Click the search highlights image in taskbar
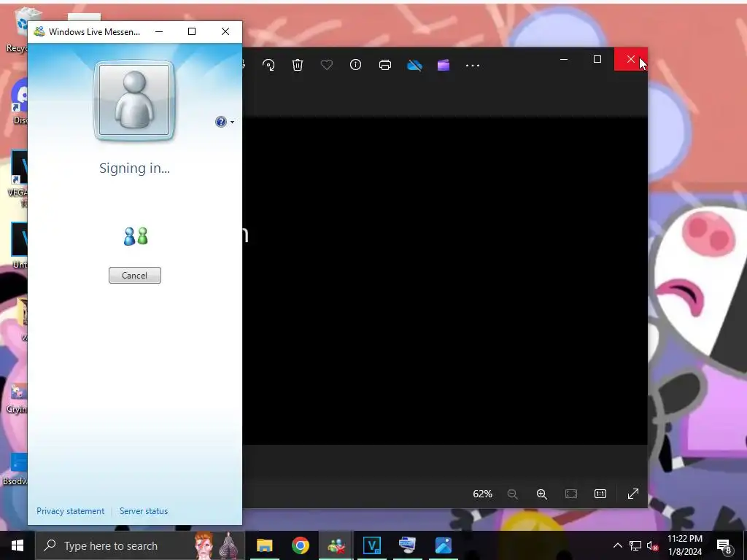 point(217,545)
